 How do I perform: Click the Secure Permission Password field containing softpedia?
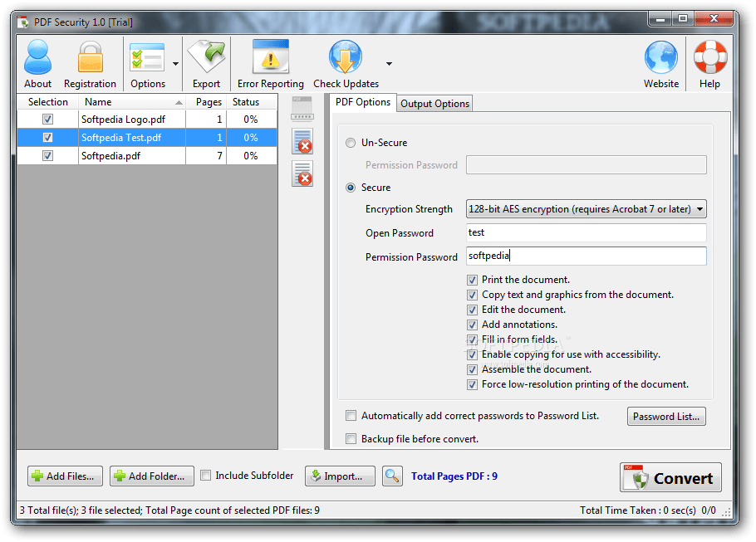587,256
